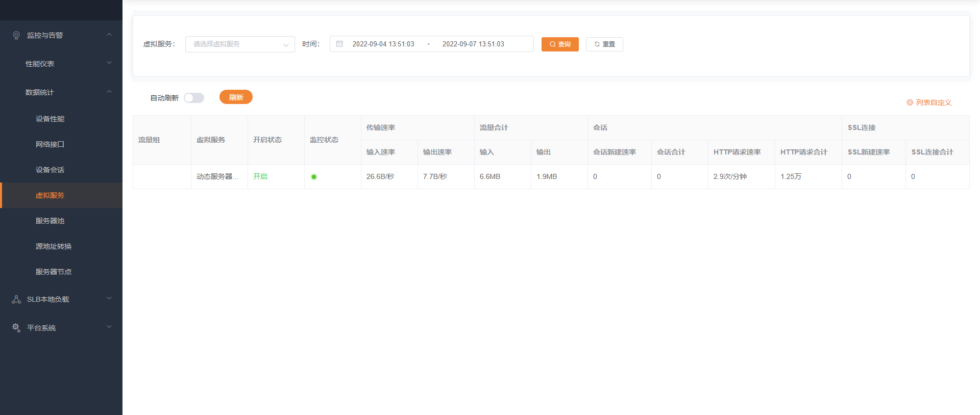The image size is (980, 415).
Task: Click the 动态服务器 virtual service cell
Action: pyautogui.click(x=218, y=176)
